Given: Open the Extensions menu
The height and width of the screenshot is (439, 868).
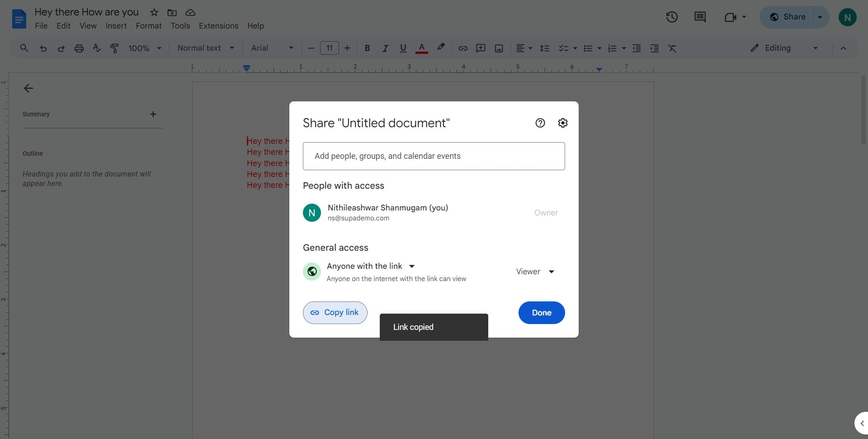Looking at the screenshot, I should point(218,26).
